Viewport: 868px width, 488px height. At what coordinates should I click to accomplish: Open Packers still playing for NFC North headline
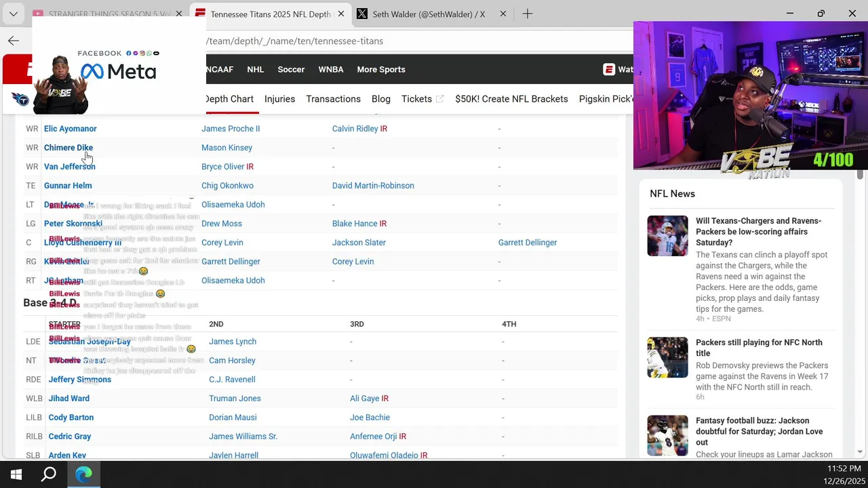click(x=759, y=348)
